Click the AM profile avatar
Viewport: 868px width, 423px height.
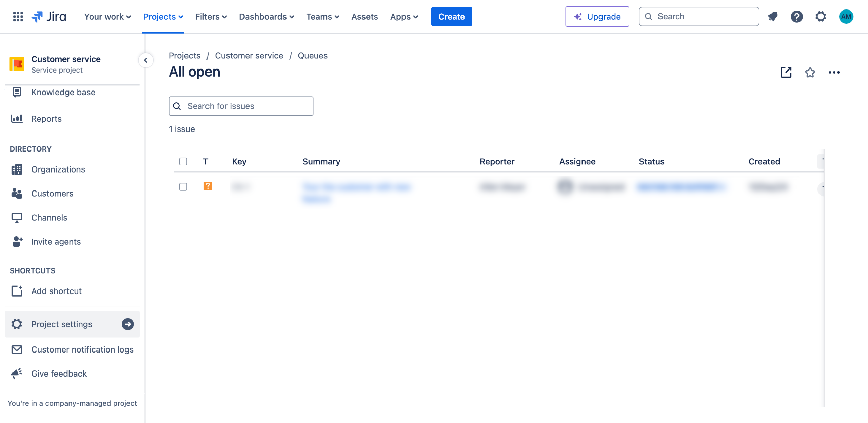pyautogui.click(x=846, y=16)
